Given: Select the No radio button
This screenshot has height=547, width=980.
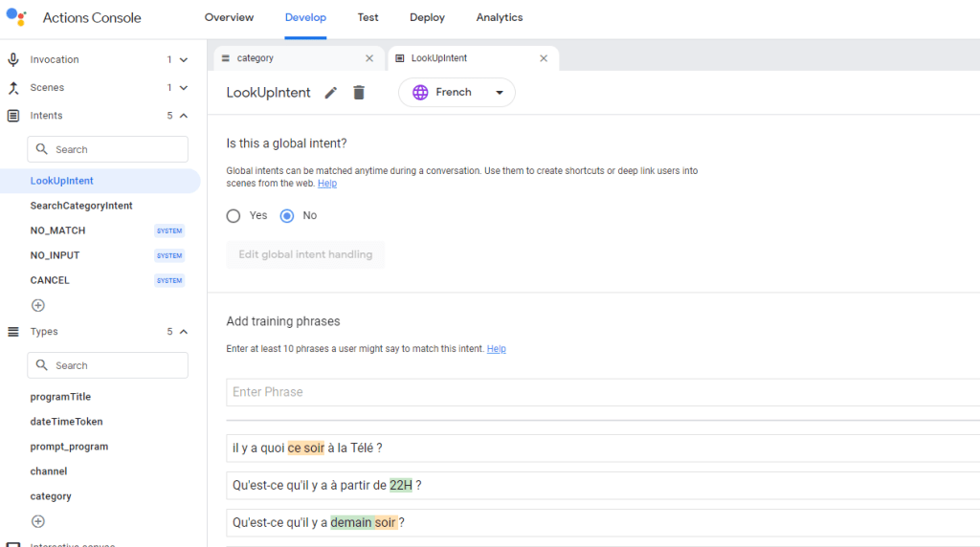Looking at the screenshot, I should click(287, 216).
